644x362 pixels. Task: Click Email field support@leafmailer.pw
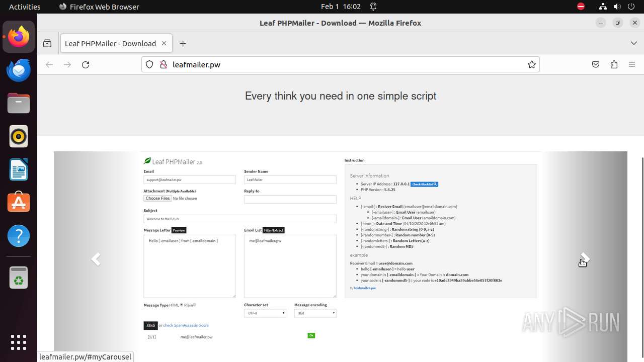pyautogui.click(x=190, y=179)
